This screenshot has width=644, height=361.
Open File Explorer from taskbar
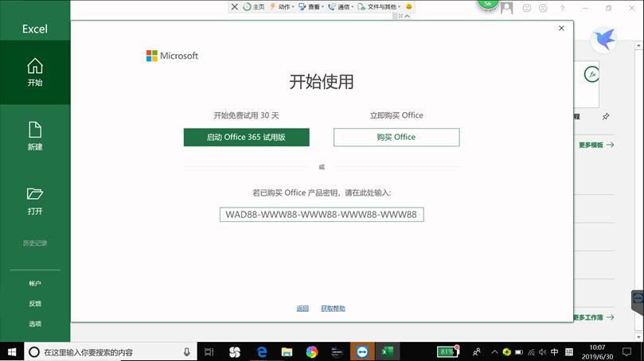(287, 352)
